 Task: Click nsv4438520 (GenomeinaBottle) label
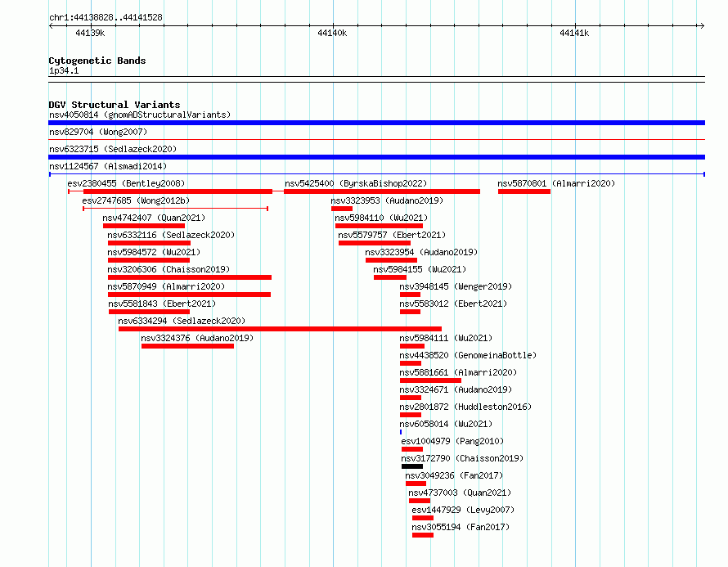pyautogui.click(x=468, y=355)
